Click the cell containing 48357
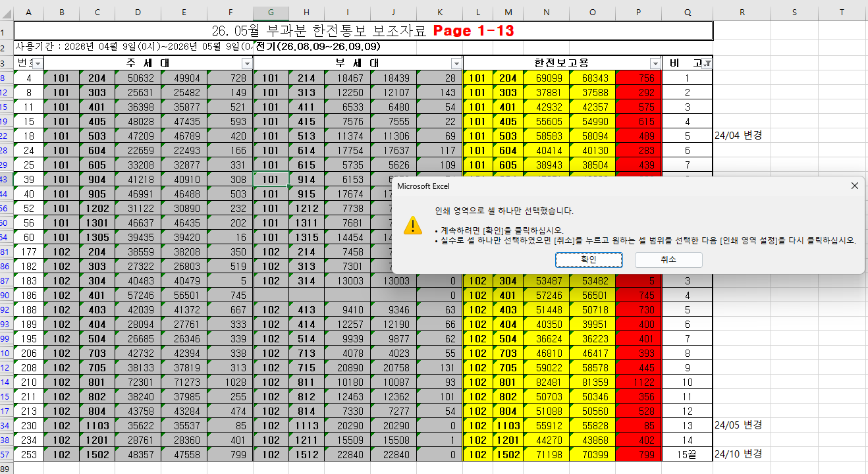The image size is (868, 474). (x=138, y=454)
